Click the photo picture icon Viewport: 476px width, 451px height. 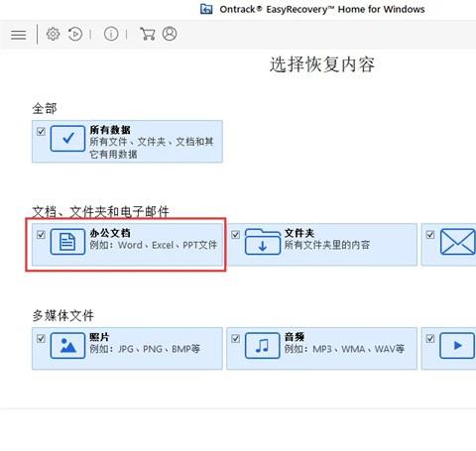click(x=67, y=346)
